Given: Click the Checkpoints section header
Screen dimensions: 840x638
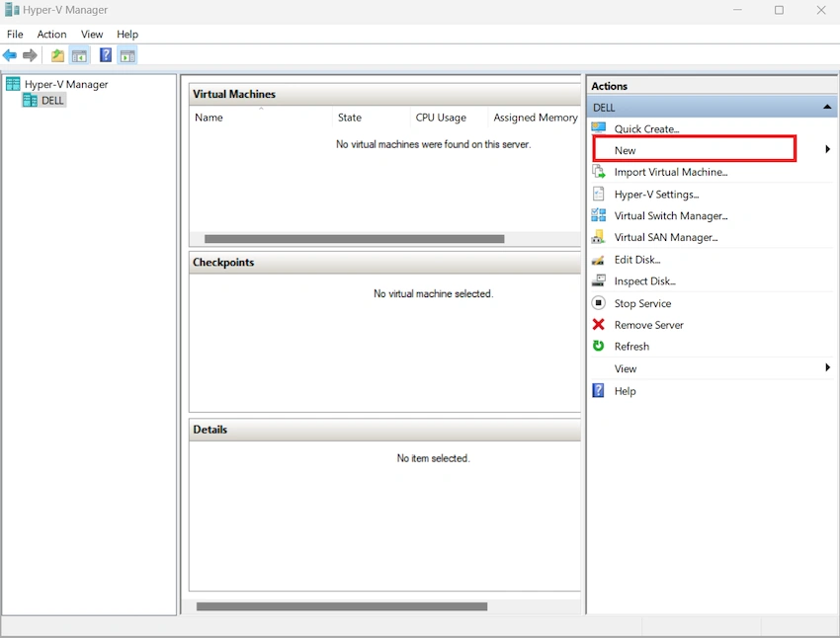Looking at the screenshot, I should tap(384, 263).
